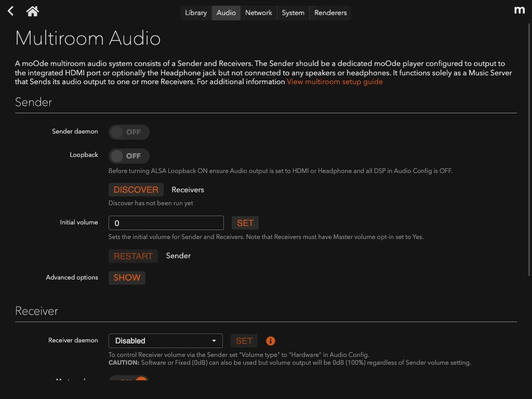Click the 'Receiver' section heading

(x=37, y=311)
